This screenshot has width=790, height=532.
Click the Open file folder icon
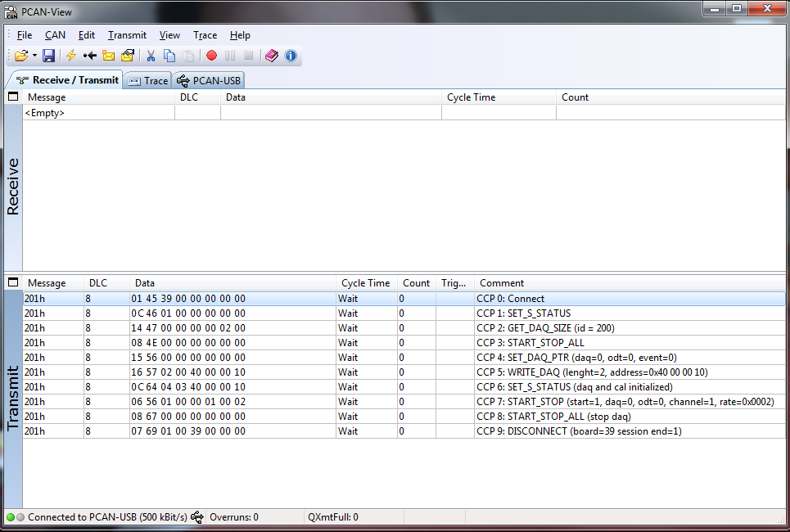point(21,56)
